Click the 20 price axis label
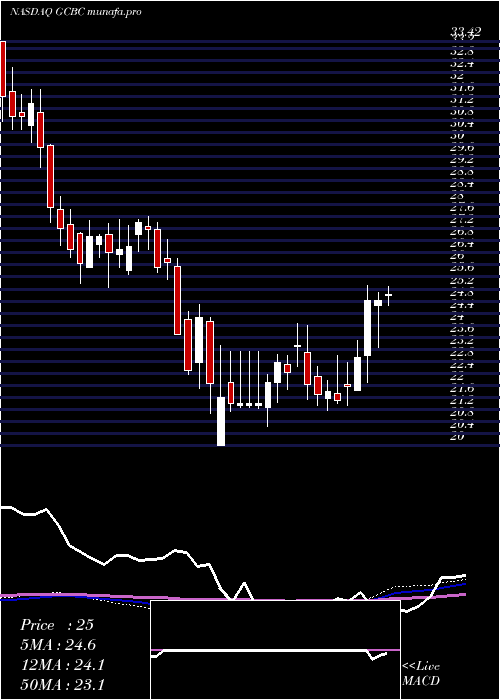 pos(457,437)
